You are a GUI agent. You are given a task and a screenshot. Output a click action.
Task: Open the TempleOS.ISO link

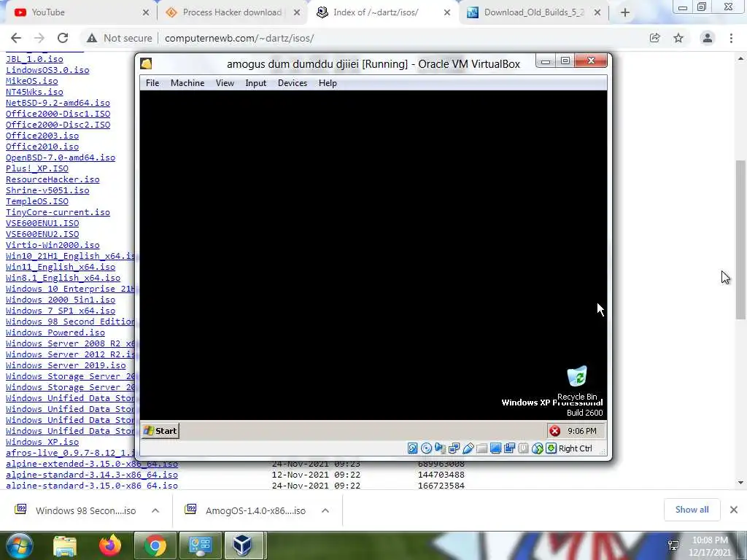click(37, 201)
